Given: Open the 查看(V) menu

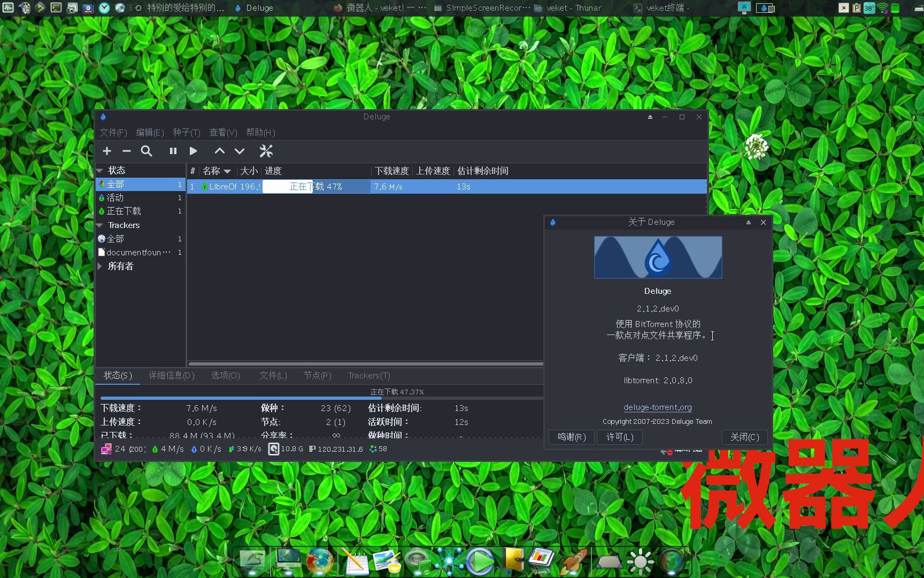Looking at the screenshot, I should point(223,132).
